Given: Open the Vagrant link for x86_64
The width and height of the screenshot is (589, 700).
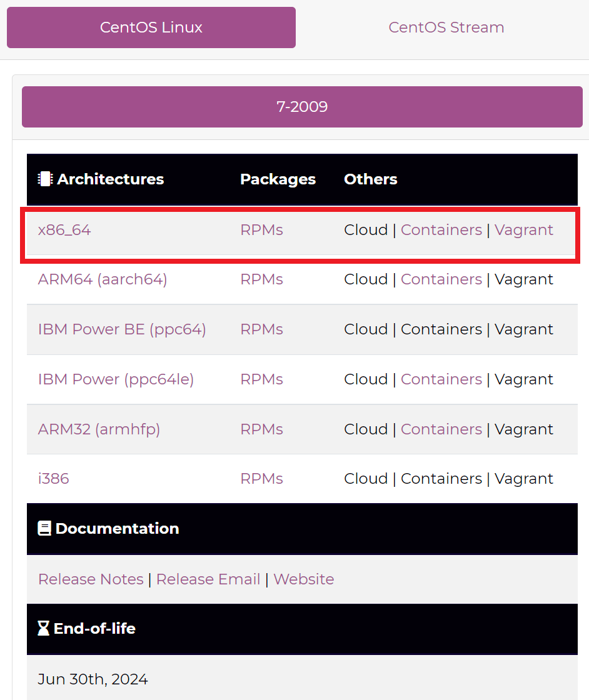Looking at the screenshot, I should (x=524, y=231).
